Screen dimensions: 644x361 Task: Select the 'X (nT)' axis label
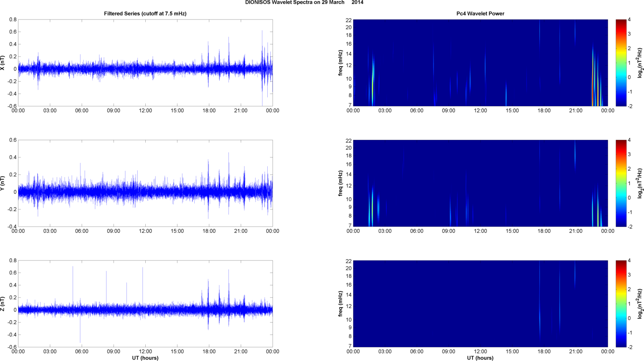tap(3, 63)
